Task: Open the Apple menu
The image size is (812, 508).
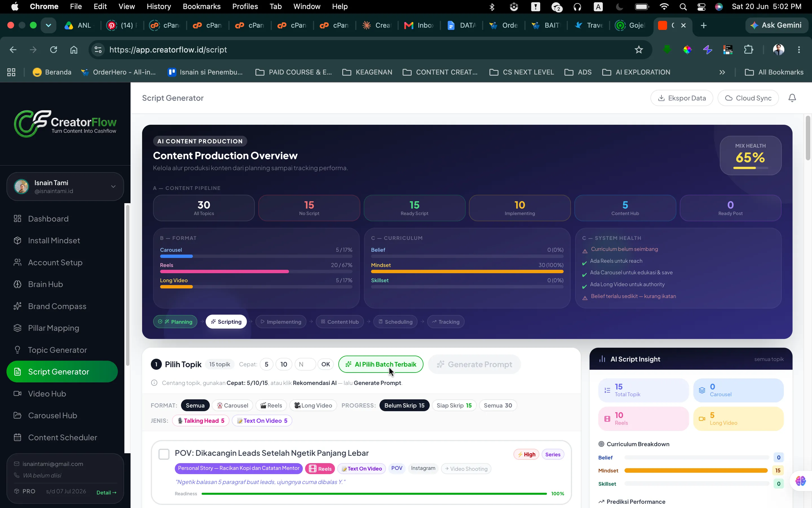Action: coord(15,7)
